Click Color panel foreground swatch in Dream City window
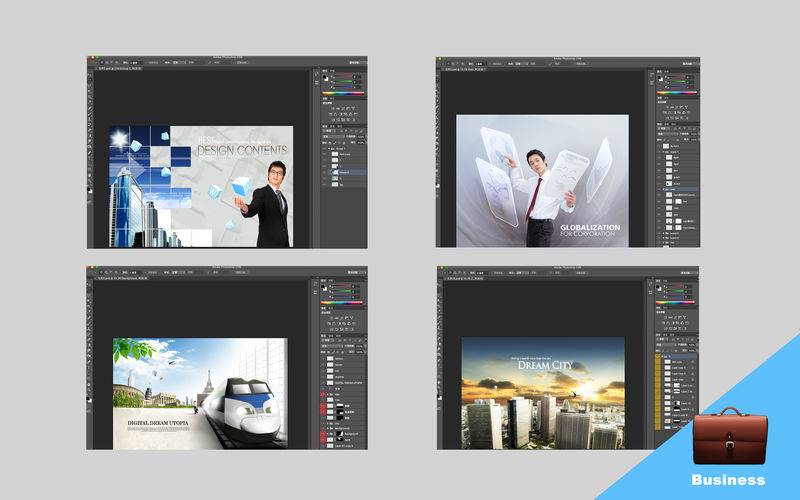This screenshot has height=500, width=800. tap(659, 287)
